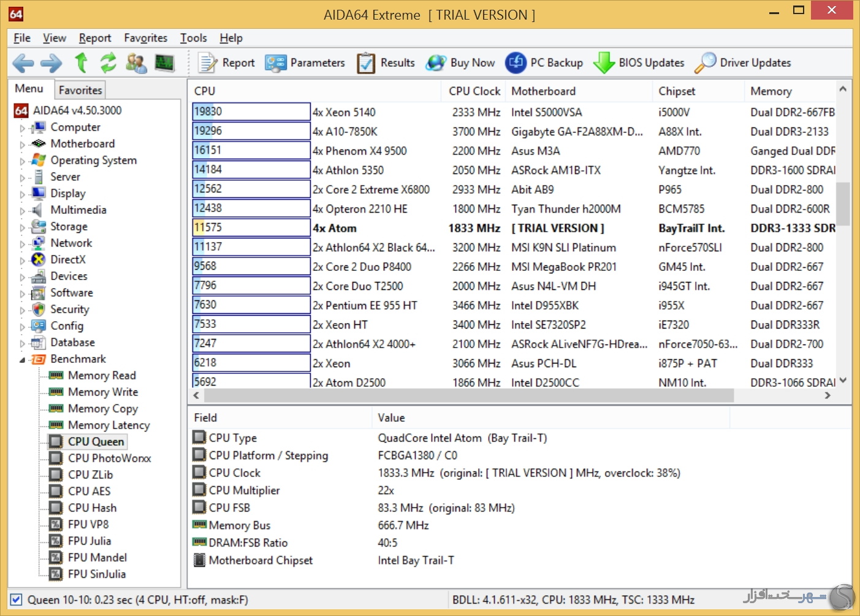This screenshot has width=860, height=616.
Task: Click the horizontal scrollbar right arrow
Action: click(x=828, y=395)
